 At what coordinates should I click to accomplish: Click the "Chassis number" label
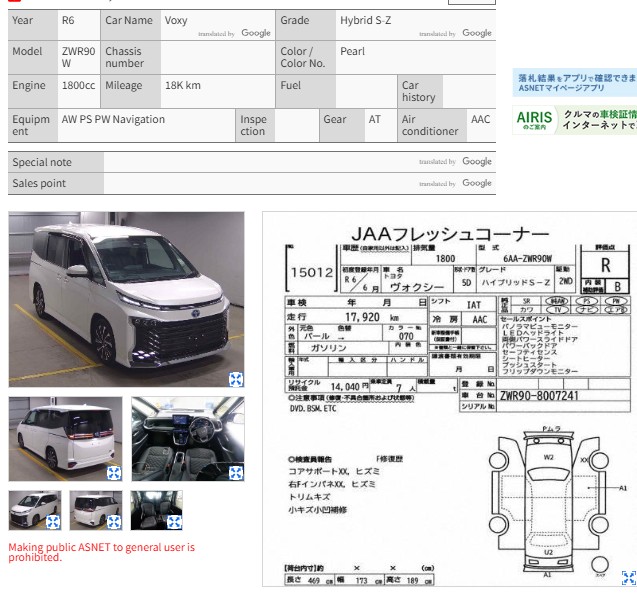(x=124, y=57)
